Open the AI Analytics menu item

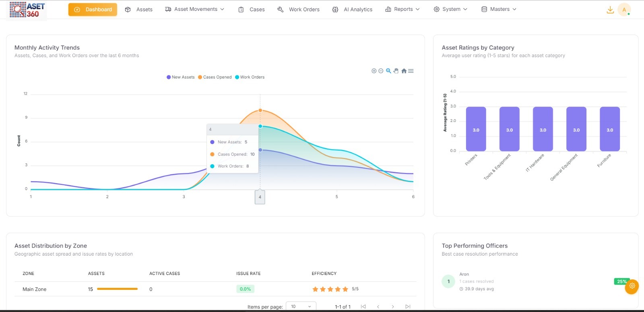pyautogui.click(x=352, y=9)
